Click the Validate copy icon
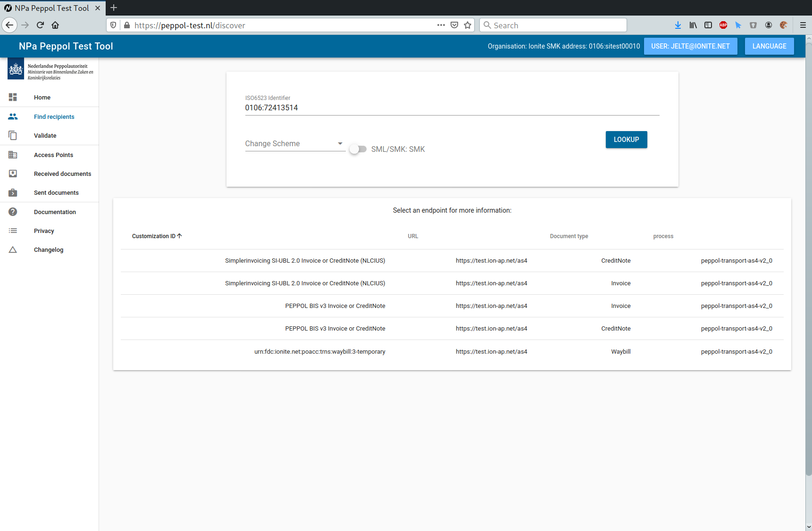This screenshot has width=812, height=531. [x=13, y=135]
